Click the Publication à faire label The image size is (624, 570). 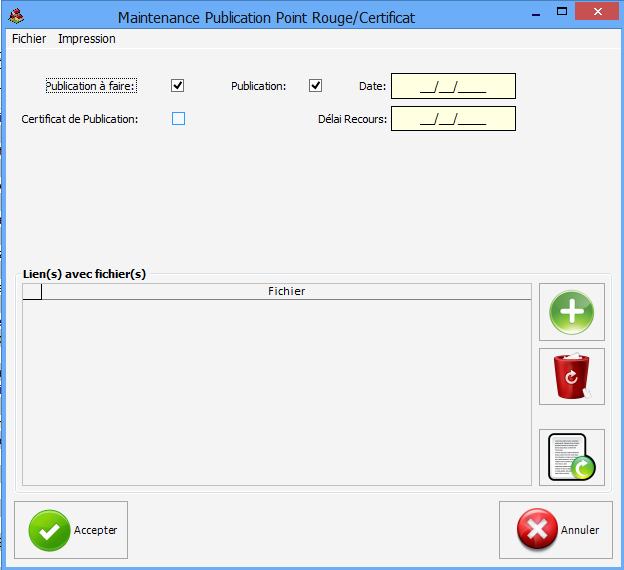pyautogui.click(x=90, y=86)
